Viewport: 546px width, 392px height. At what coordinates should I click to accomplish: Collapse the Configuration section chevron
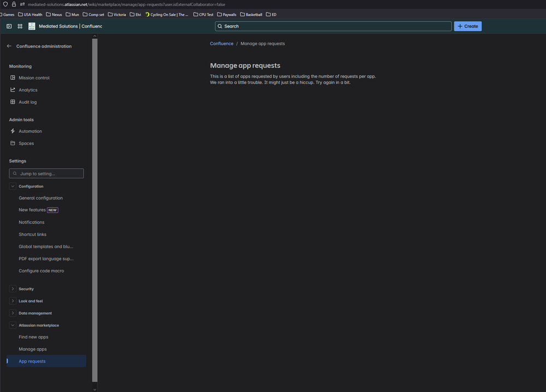pyautogui.click(x=13, y=186)
